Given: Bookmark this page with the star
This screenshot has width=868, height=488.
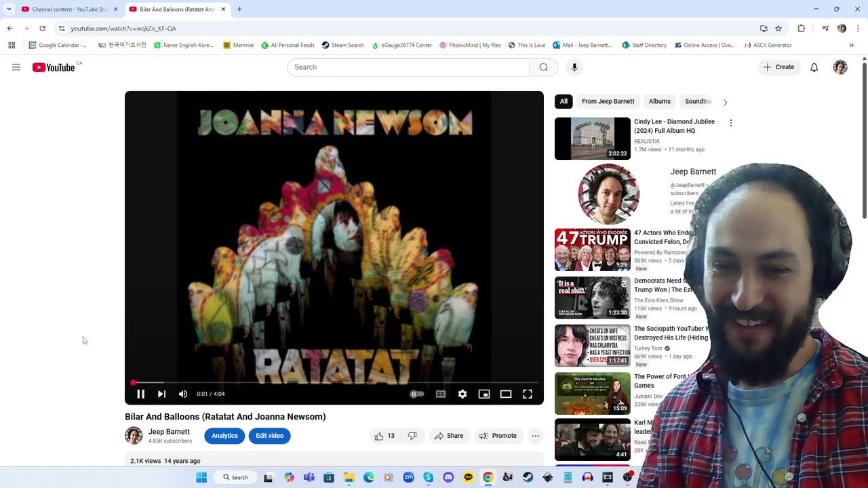Looking at the screenshot, I should (x=778, y=28).
